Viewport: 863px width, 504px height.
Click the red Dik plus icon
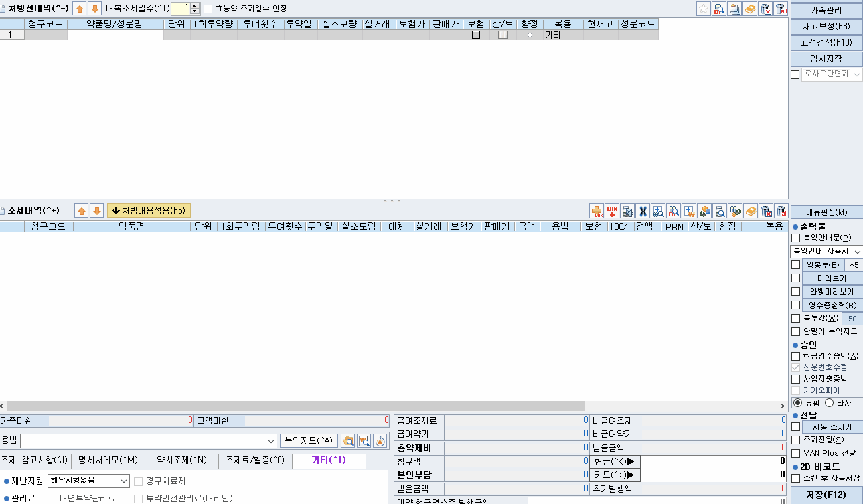pos(611,211)
